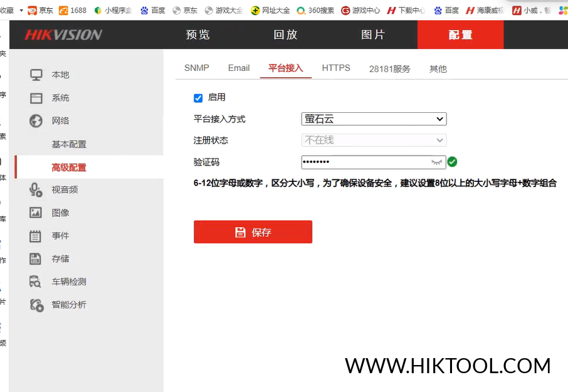Click the 视音频 sidebar label
This screenshot has height=392, width=568.
tap(65, 190)
